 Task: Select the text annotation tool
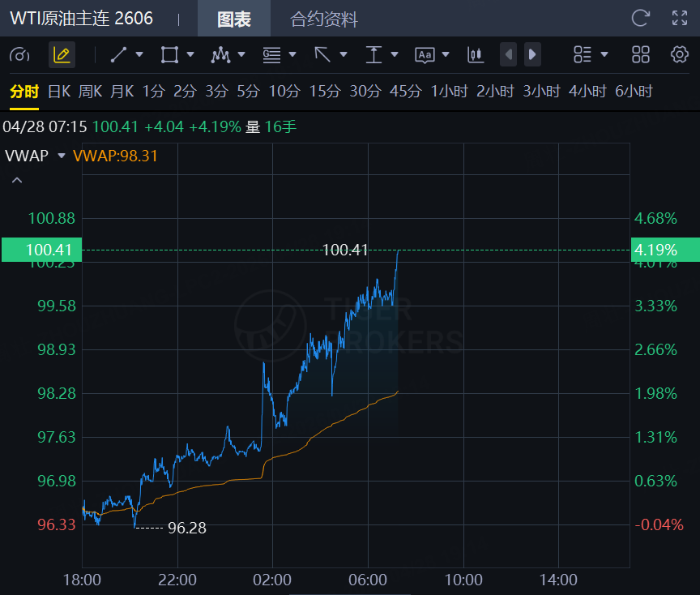pos(425,55)
